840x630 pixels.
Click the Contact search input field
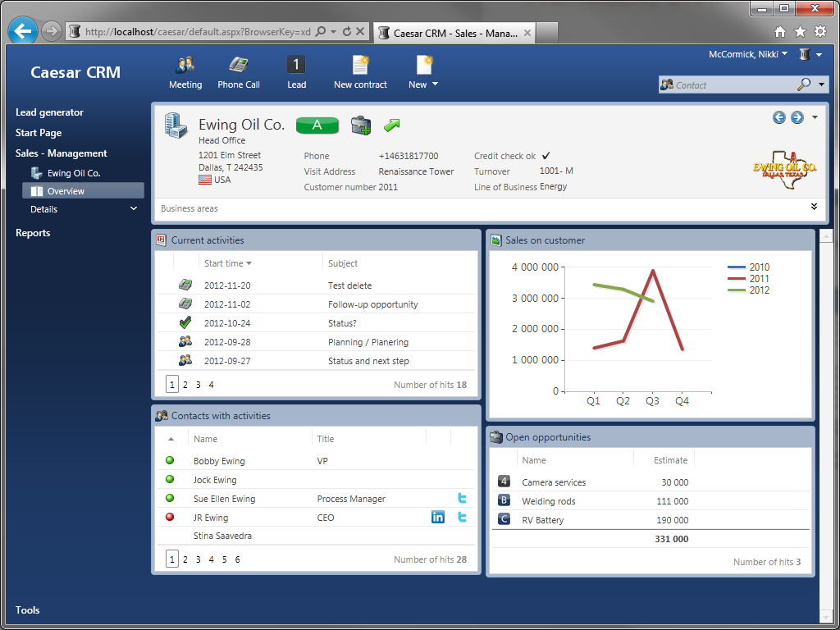coord(734,84)
